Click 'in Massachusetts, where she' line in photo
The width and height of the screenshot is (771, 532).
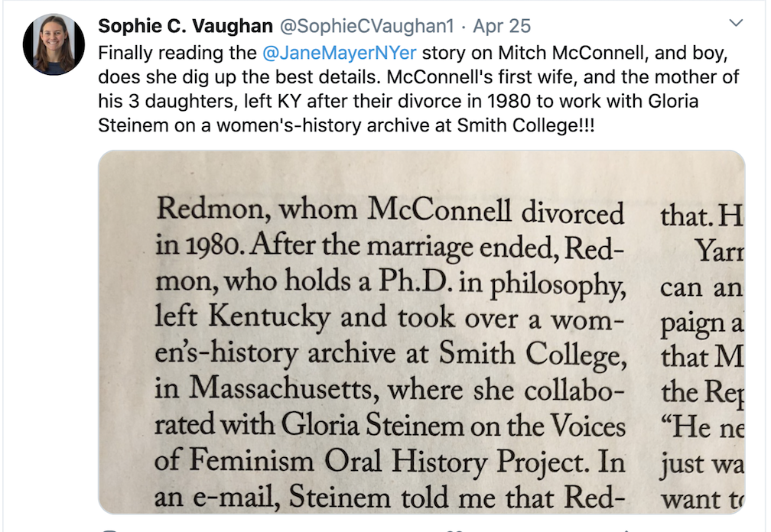click(x=389, y=390)
